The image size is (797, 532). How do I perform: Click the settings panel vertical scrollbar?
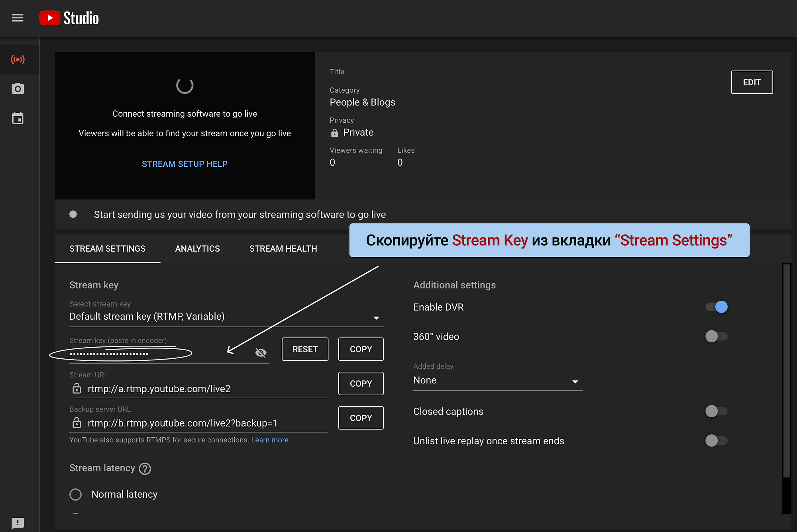[x=787, y=370]
